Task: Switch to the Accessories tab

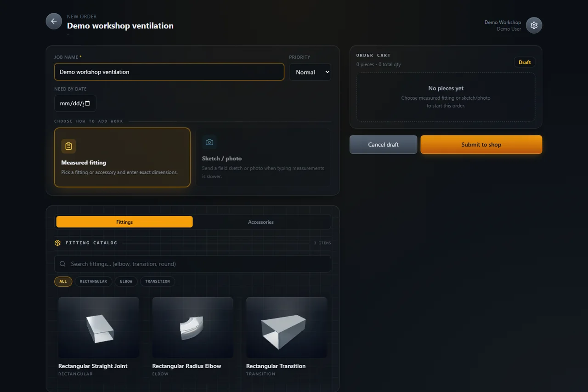Action: [x=261, y=222]
